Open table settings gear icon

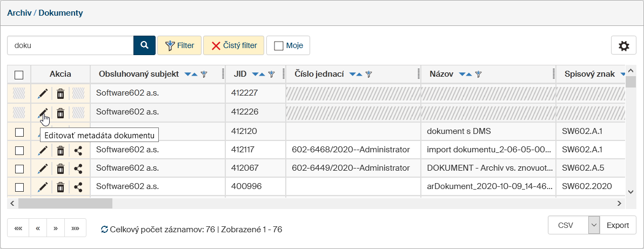[x=623, y=46]
